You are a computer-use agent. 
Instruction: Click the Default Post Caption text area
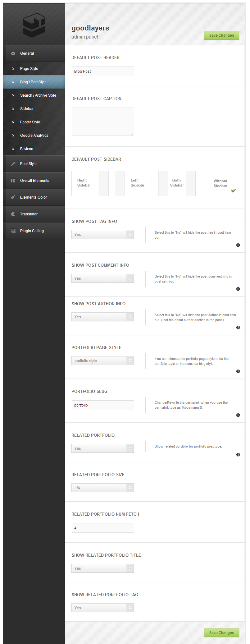tap(103, 122)
